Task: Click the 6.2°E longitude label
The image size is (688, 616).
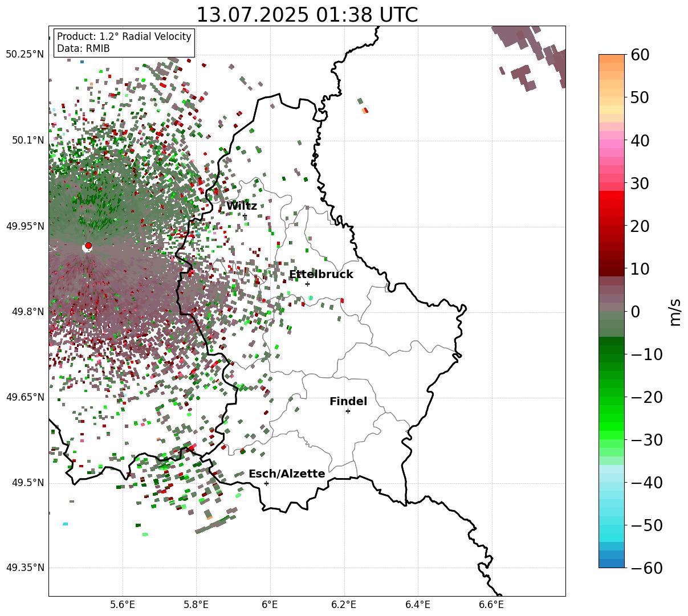Action: (x=344, y=605)
